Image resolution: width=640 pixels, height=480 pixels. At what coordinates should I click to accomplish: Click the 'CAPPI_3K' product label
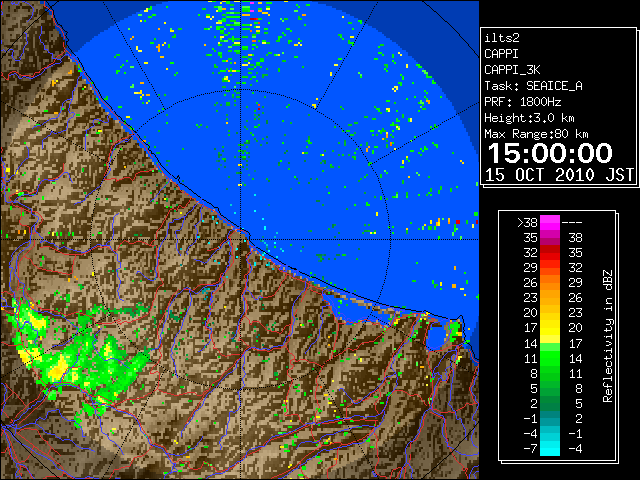(512, 70)
